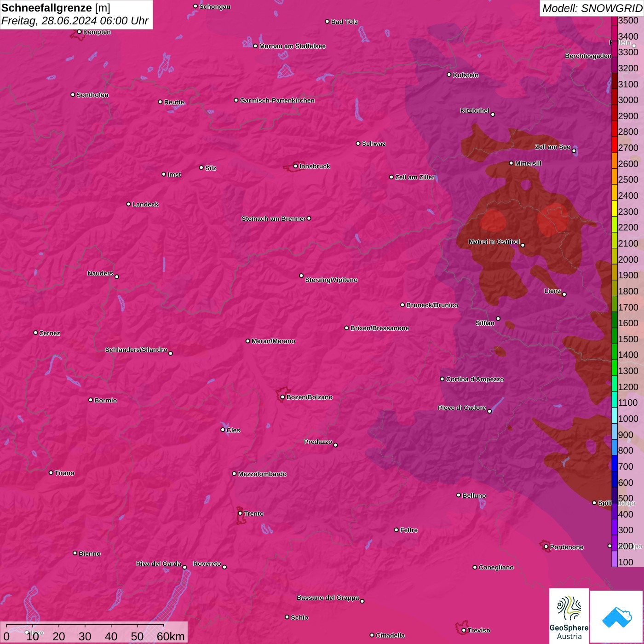Click the 'Rovereto' label
The height and width of the screenshot is (644, 644).
point(207,563)
